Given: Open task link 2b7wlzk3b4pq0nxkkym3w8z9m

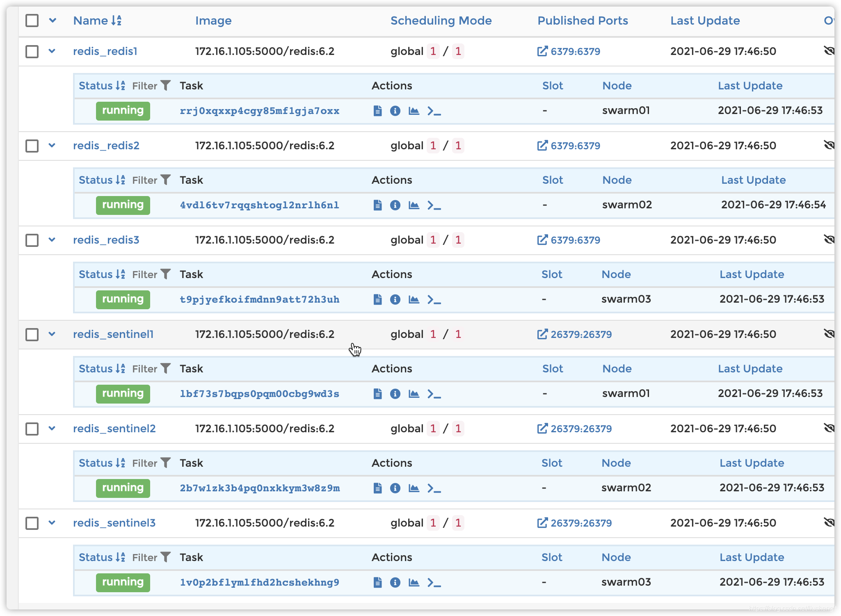Looking at the screenshot, I should [x=260, y=488].
